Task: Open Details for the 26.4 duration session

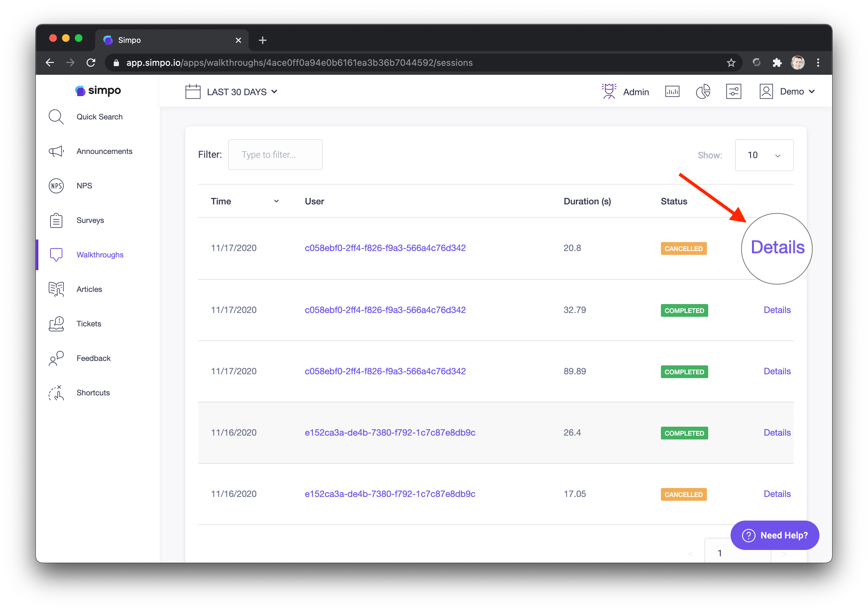Action: coord(777,433)
